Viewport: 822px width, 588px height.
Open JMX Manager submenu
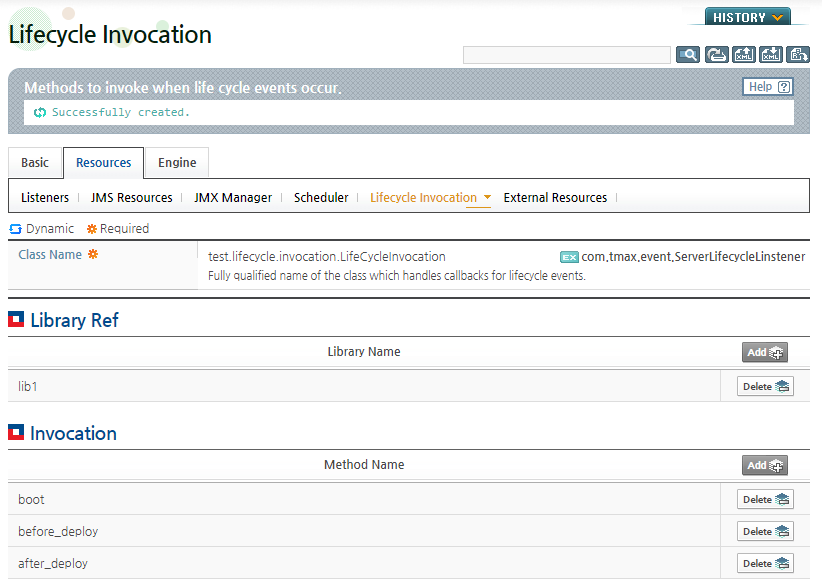coord(233,198)
